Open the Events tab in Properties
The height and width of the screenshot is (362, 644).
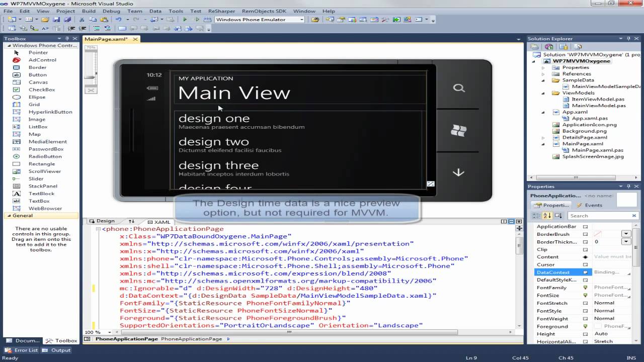589,205
